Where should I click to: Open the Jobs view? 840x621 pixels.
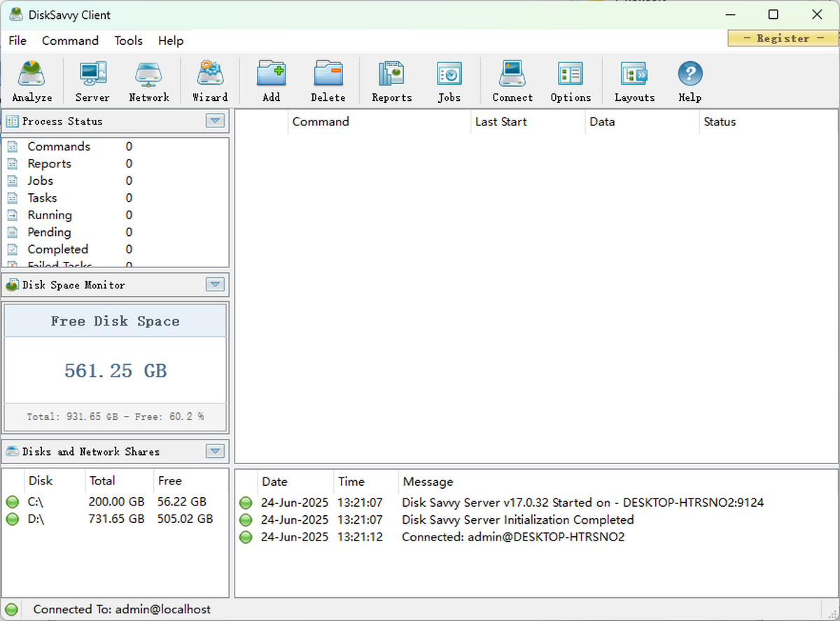pyautogui.click(x=449, y=80)
